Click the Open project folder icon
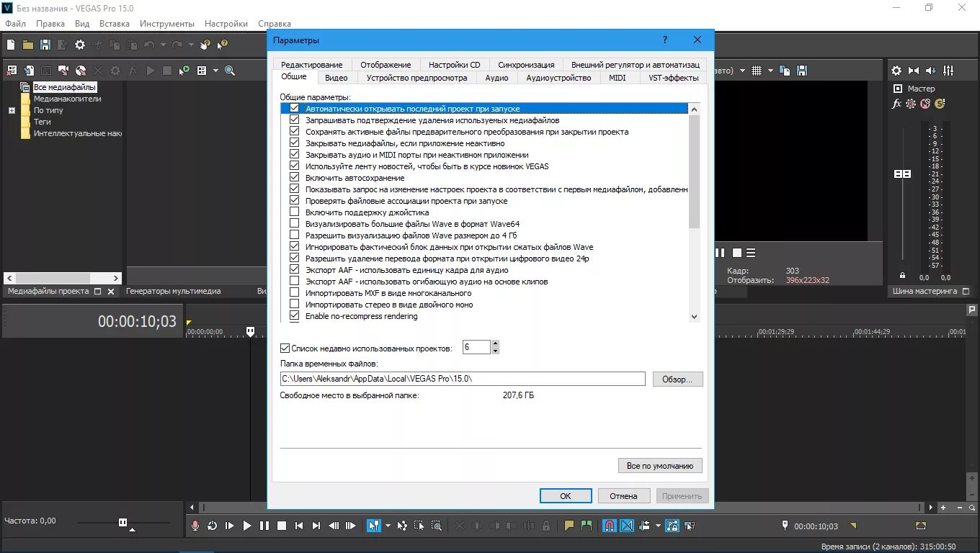This screenshot has height=553, width=980. tap(28, 45)
